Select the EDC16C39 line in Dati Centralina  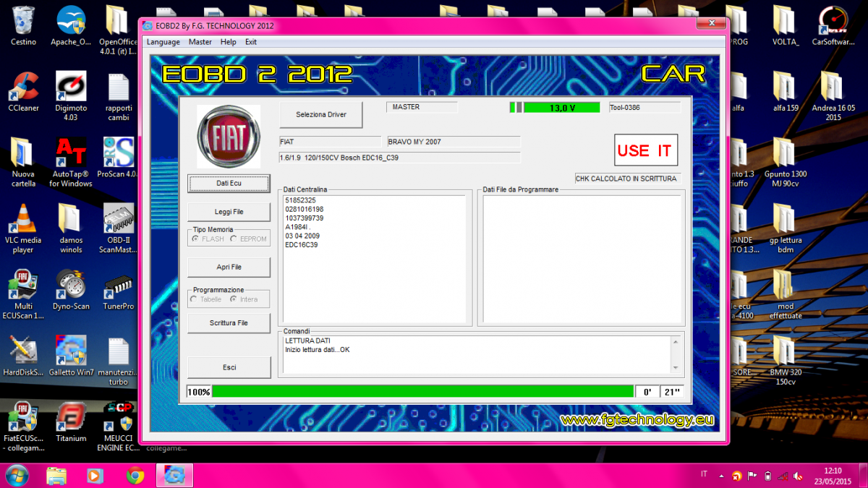click(x=302, y=245)
